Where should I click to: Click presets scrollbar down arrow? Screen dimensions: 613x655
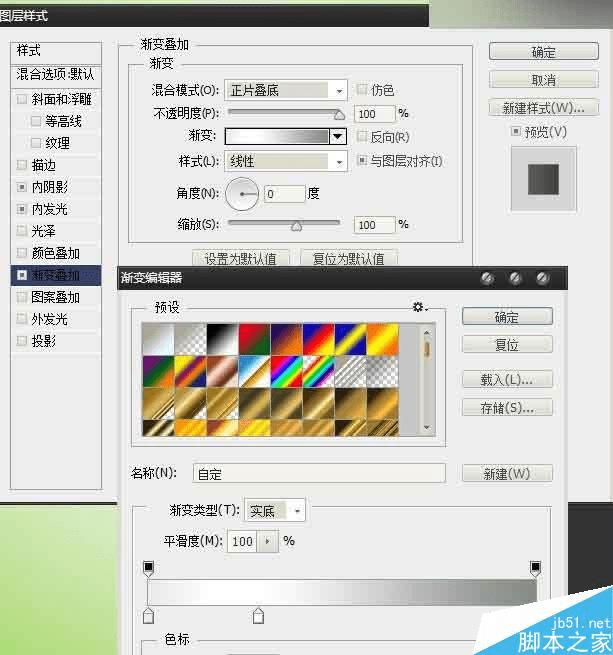tap(427, 427)
